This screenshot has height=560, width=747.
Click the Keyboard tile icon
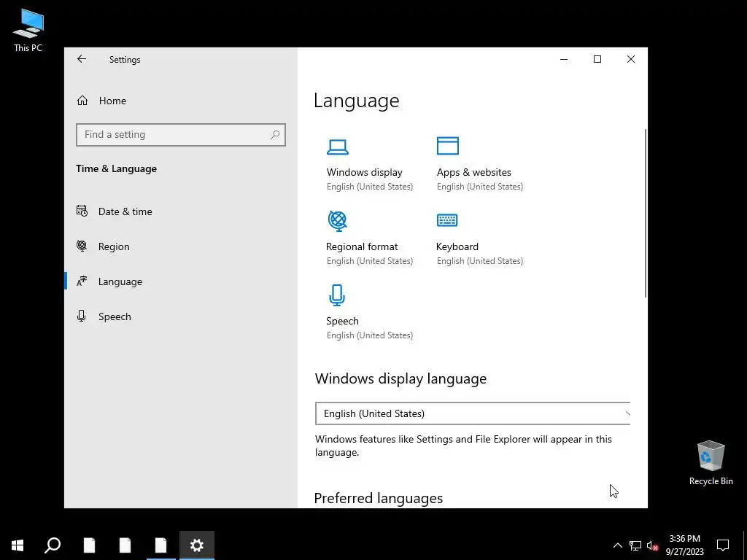tap(447, 220)
